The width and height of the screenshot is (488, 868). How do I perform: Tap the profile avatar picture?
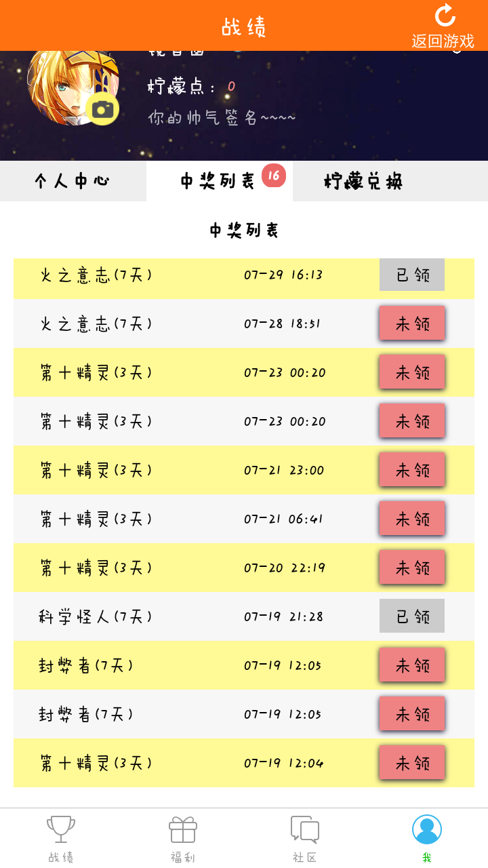pyautogui.click(x=68, y=85)
